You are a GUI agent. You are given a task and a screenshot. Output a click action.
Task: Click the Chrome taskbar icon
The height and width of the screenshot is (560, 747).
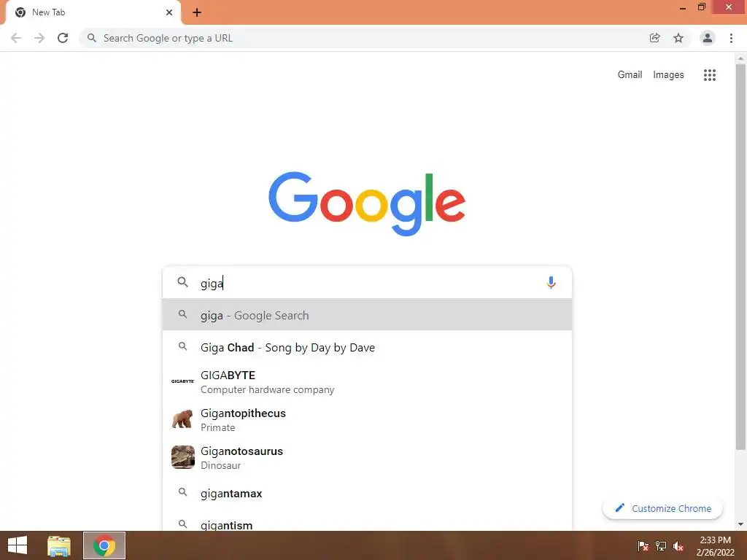[104, 545]
